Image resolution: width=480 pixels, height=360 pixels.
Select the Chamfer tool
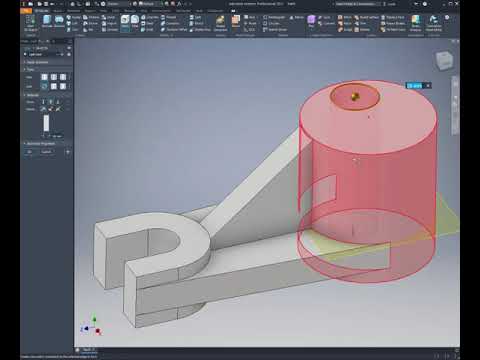(150, 17)
